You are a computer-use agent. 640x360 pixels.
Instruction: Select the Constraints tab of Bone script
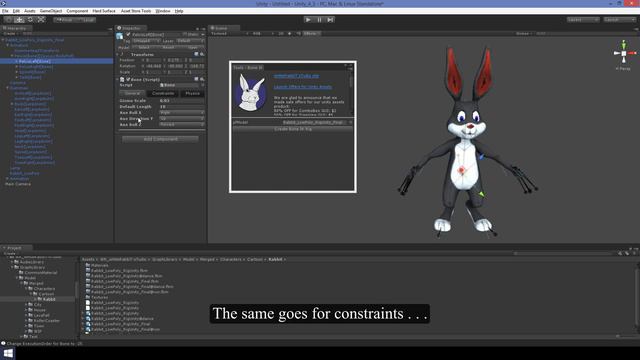(x=163, y=93)
